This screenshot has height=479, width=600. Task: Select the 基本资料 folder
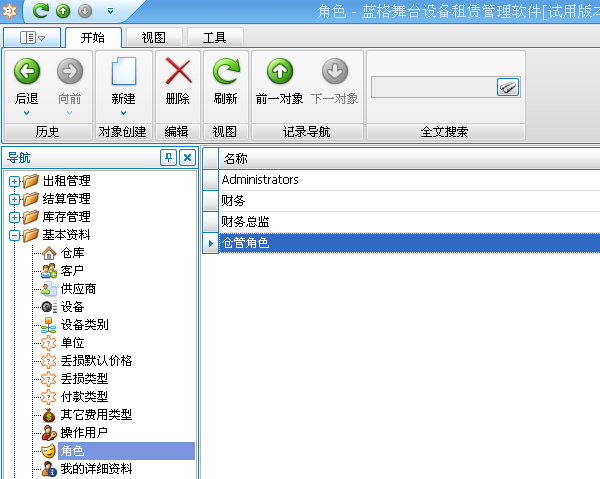[x=57, y=235]
